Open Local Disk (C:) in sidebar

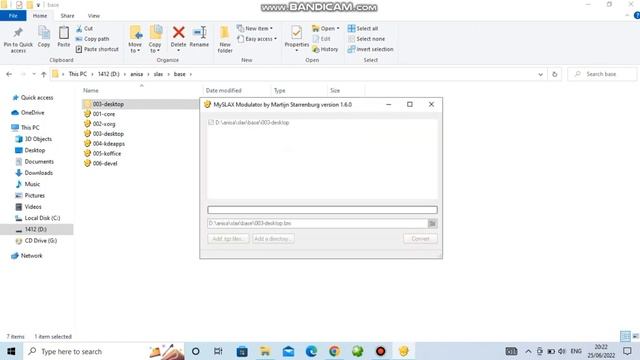42,218
